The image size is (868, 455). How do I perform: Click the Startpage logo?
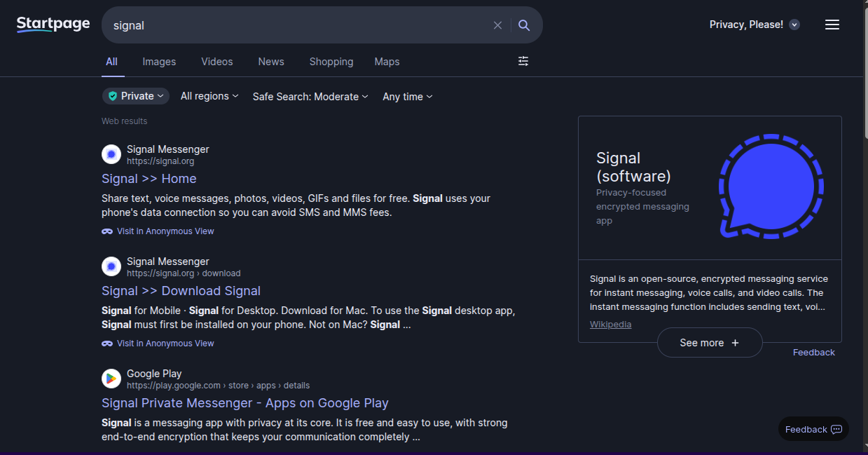(53, 25)
